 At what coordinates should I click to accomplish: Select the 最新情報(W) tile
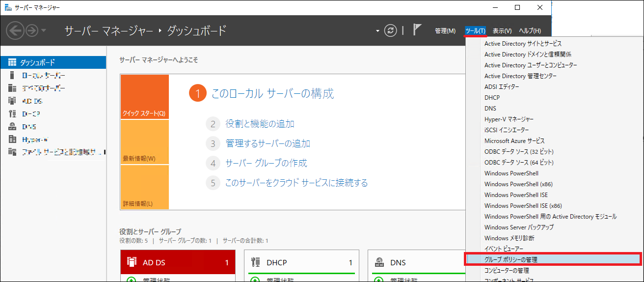pos(144,142)
